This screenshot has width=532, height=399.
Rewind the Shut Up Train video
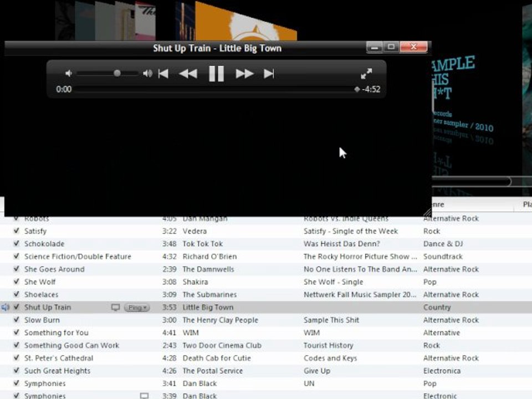188,74
